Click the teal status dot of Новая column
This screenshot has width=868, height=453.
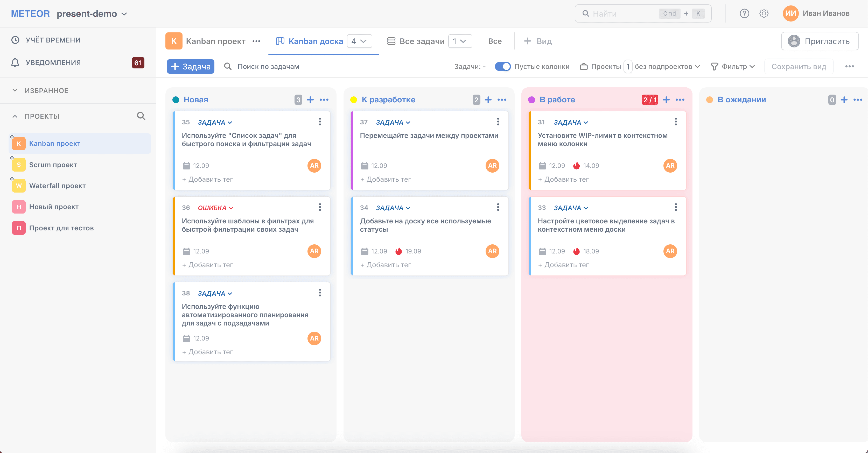click(x=176, y=100)
